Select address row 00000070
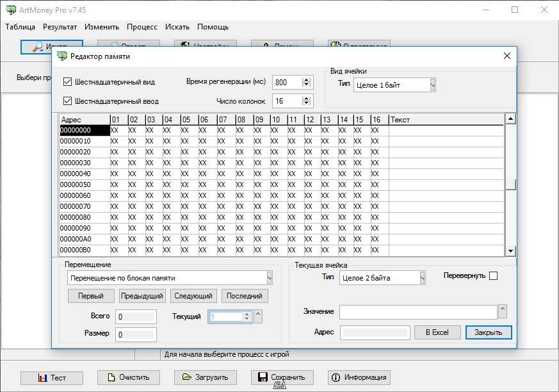This screenshot has width=559, height=392. pos(85,206)
